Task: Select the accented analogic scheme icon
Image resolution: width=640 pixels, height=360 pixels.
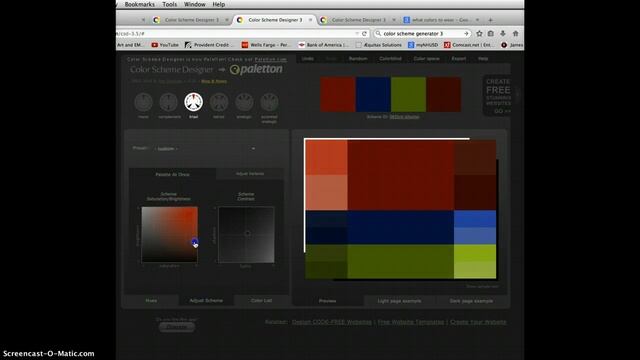Action: point(269,102)
